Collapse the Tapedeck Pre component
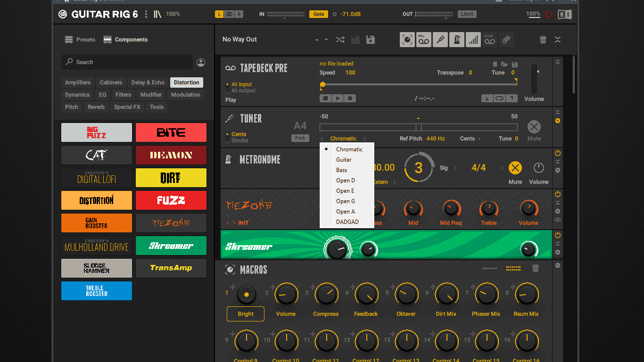This screenshot has height=362, width=644. (558, 62)
